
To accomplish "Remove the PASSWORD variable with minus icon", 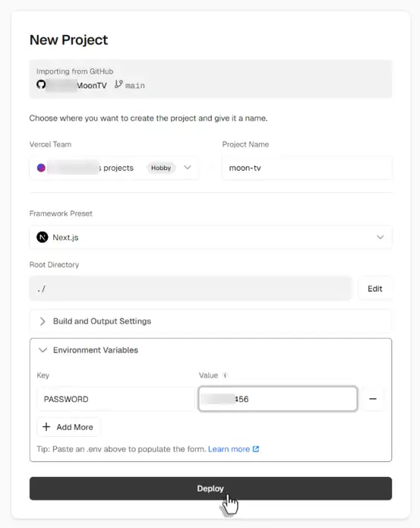I will 373,399.
